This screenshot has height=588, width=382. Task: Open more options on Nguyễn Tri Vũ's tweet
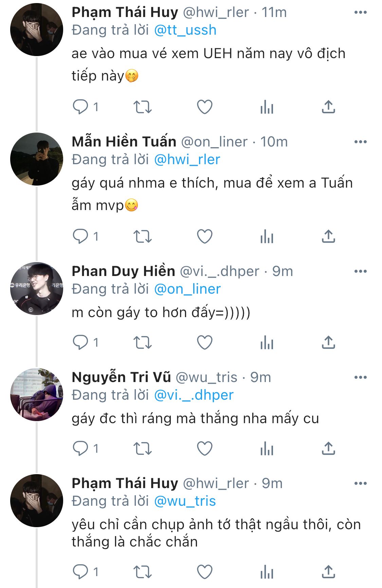coord(360,377)
